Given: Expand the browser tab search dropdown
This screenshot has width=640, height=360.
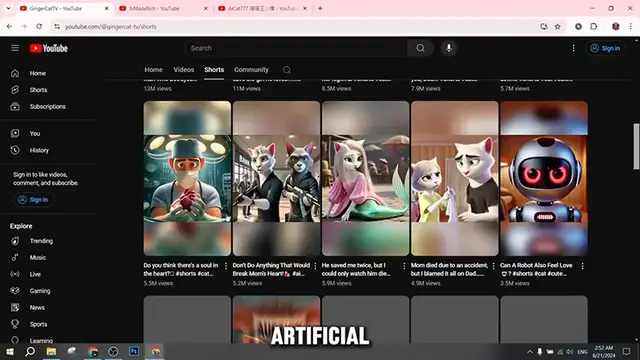Looking at the screenshot, I should pyautogui.click(x=8, y=9).
